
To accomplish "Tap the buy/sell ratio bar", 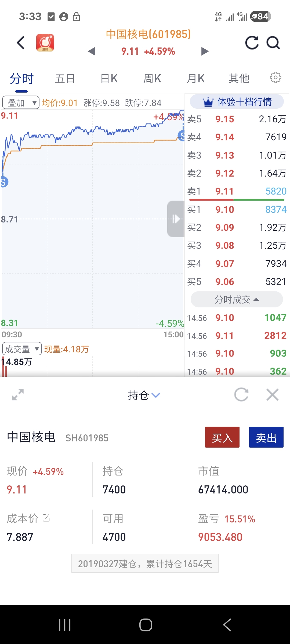I will click(237, 200).
